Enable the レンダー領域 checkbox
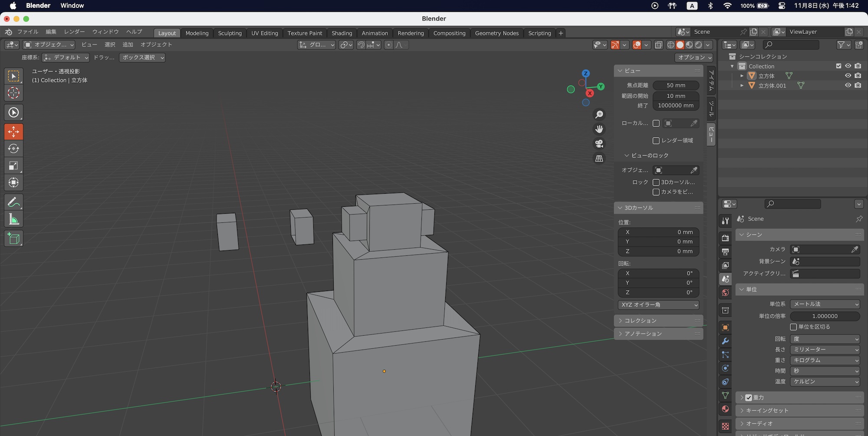 pyautogui.click(x=656, y=141)
